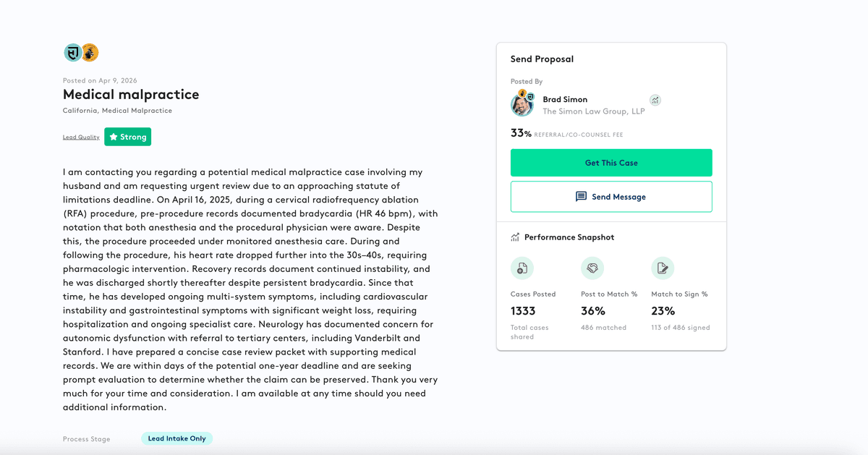Open Brad Simon's profile photo

tap(522, 105)
